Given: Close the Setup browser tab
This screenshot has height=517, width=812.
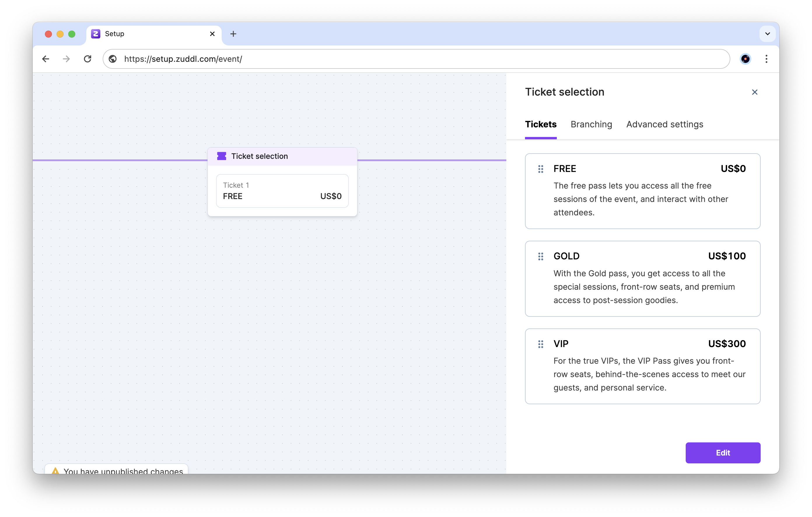Looking at the screenshot, I should [212, 34].
